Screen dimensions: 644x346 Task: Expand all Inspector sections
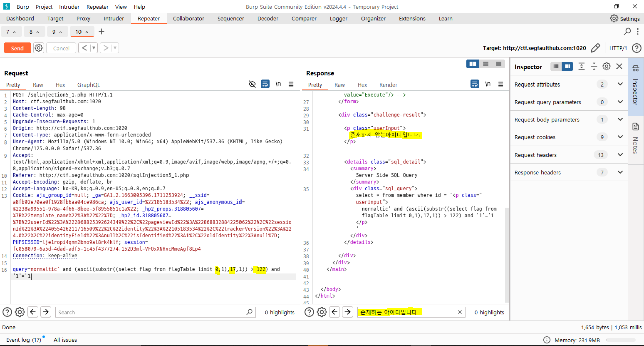pyautogui.click(x=581, y=66)
